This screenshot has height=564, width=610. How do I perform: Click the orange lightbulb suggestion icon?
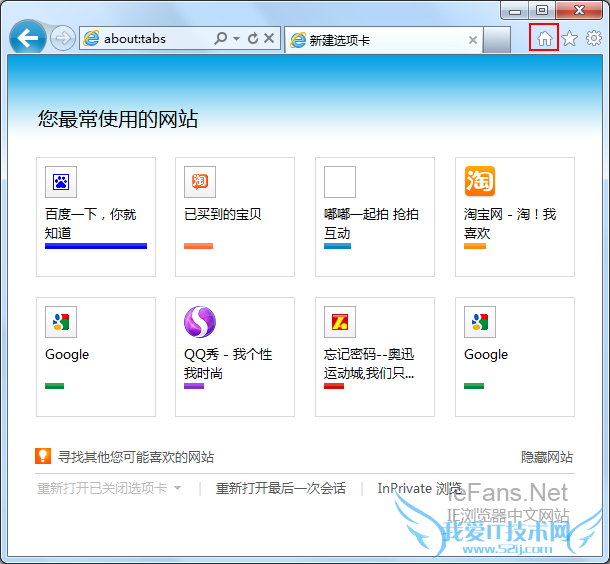[x=43, y=456]
